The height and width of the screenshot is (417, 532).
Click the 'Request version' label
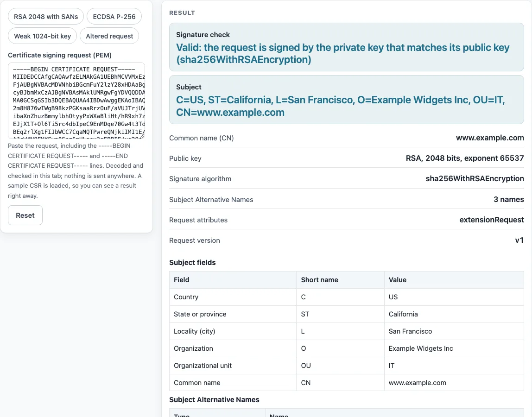[x=195, y=240]
